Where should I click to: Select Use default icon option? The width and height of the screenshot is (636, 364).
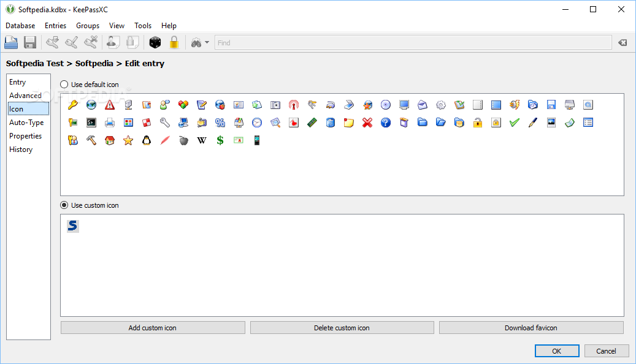pos(89,85)
